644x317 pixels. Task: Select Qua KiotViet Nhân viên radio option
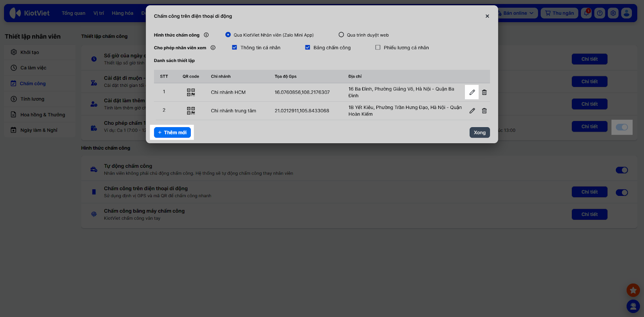[x=228, y=35]
